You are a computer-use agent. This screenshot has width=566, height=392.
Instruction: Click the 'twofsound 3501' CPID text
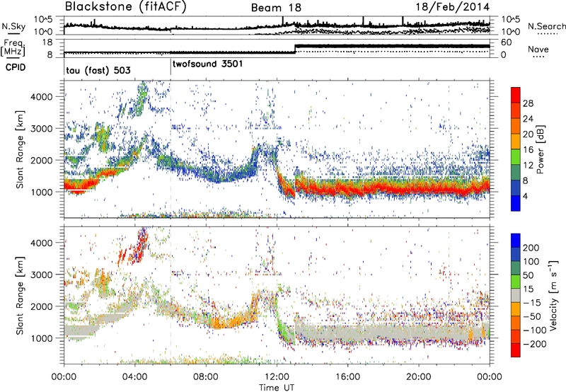207,64
